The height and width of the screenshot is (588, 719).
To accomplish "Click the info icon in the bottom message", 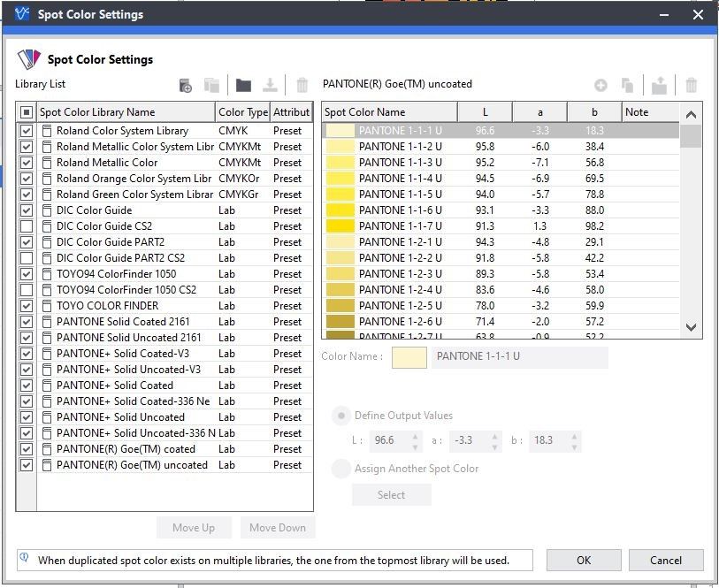I will pyautogui.click(x=24, y=557).
